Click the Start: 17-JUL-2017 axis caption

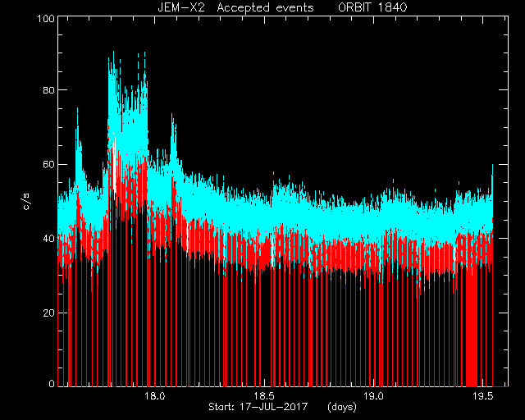tap(258, 407)
